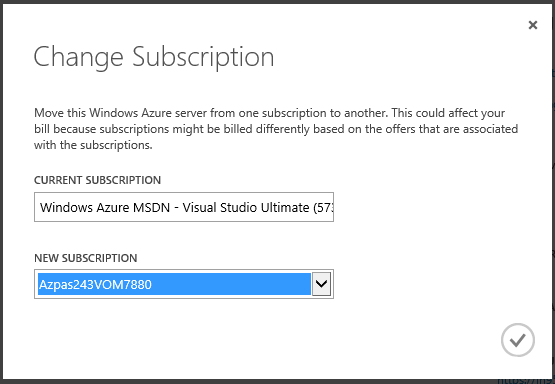Select the highlighted Azpas243VOM7880 subscription value
The image size is (555, 384).
(95, 284)
